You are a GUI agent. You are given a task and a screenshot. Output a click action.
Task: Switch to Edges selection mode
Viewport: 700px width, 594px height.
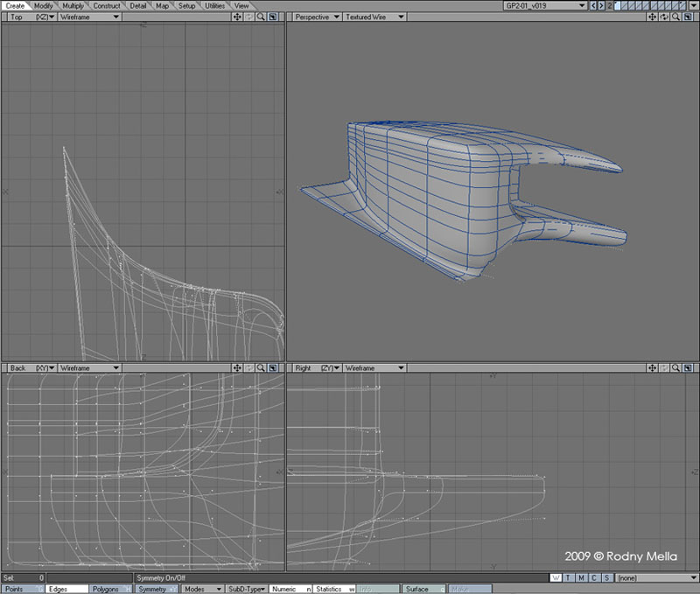coord(62,590)
